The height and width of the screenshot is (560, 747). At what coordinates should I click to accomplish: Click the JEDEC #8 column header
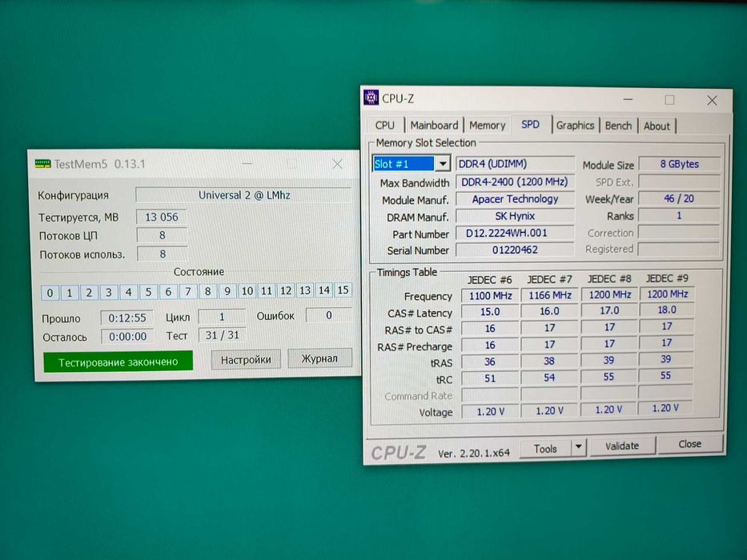click(608, 278)
